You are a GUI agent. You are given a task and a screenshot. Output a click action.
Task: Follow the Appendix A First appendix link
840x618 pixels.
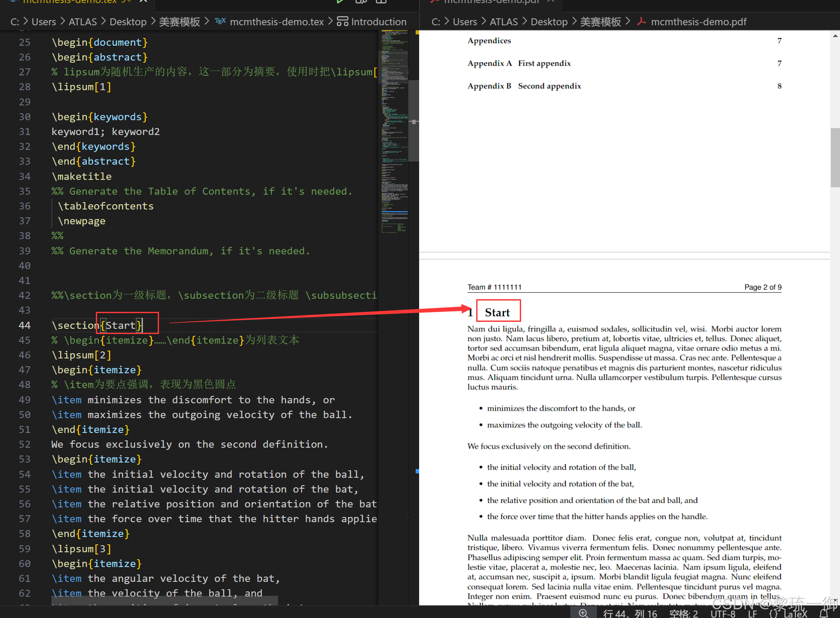point(519,63)
